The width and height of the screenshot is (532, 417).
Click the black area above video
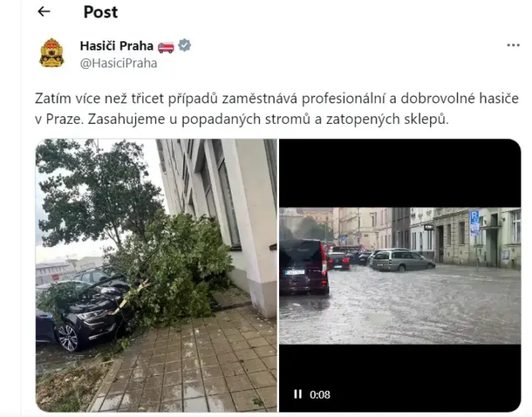[x=400, y=173]
